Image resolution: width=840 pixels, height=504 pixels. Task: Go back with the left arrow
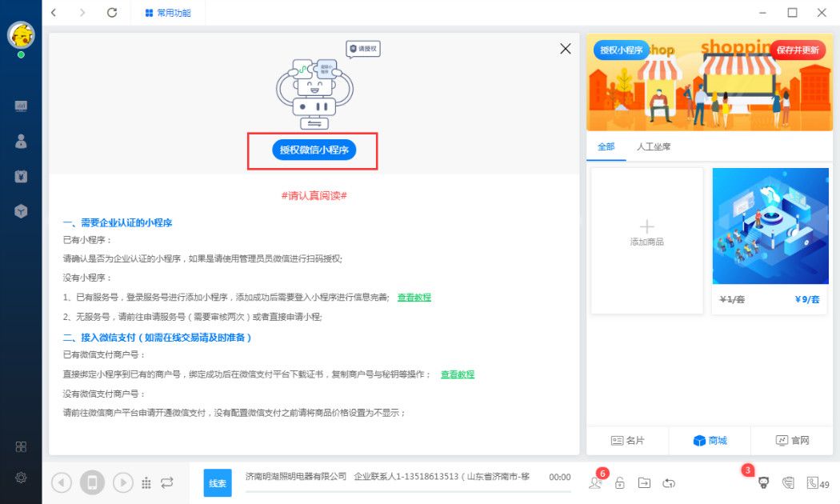pos(54,12)
